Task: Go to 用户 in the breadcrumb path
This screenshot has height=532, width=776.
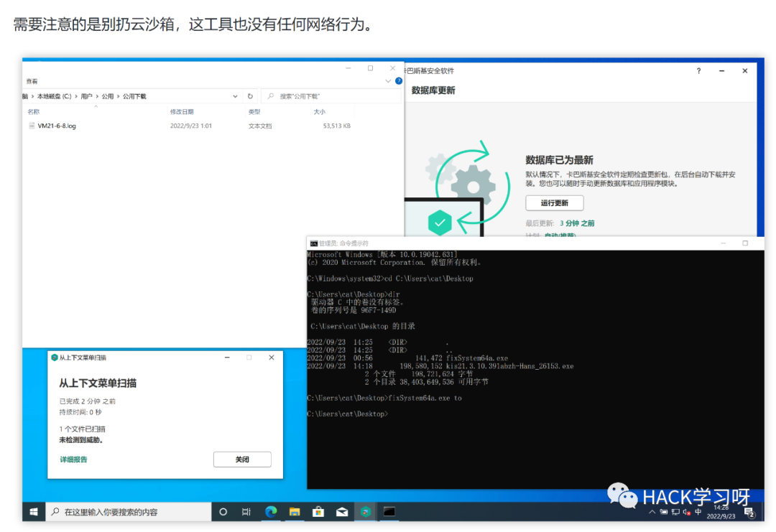Action: point(87,96)
